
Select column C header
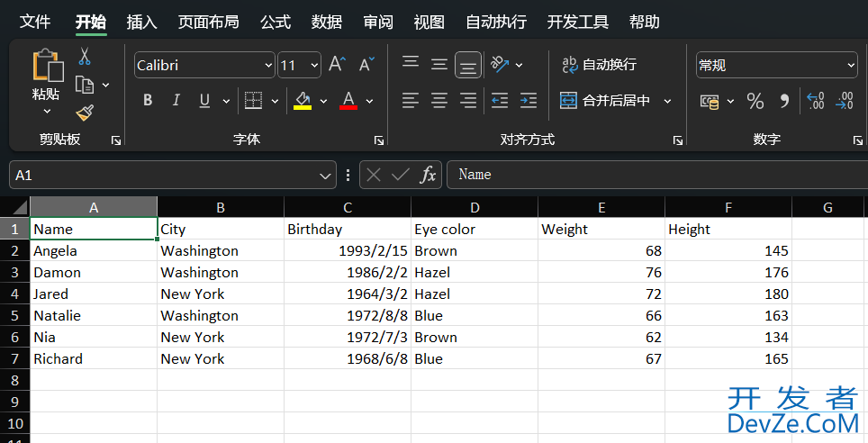(x=348, y=208)
